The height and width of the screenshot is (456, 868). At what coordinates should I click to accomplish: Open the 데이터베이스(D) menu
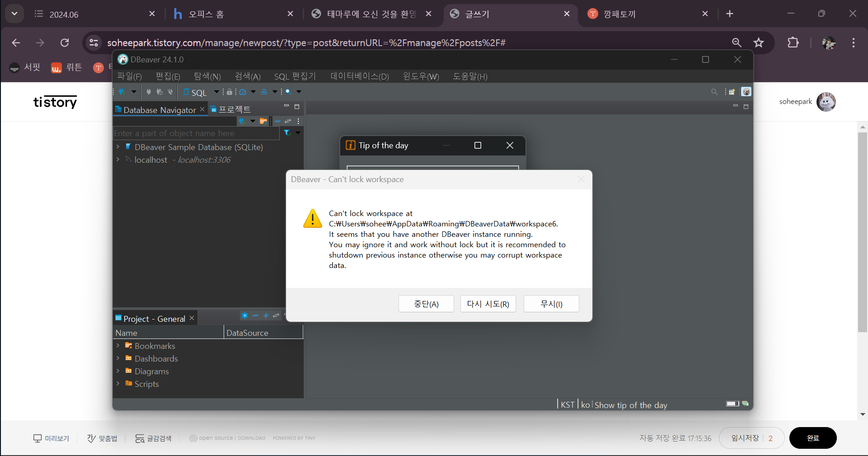(x=360, y=76)
